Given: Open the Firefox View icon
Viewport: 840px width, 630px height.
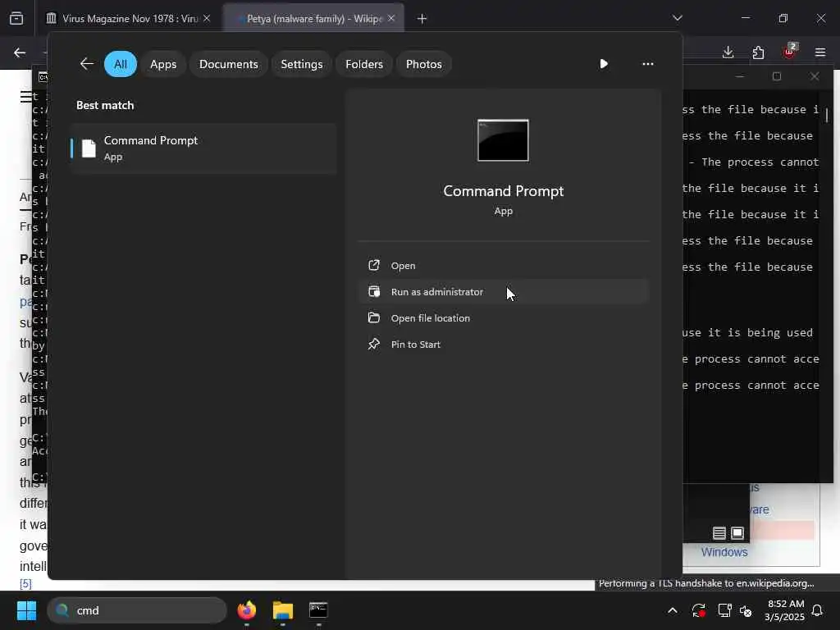Looking at the screenshot, I should pyautogui.click(x=16, y=18).
